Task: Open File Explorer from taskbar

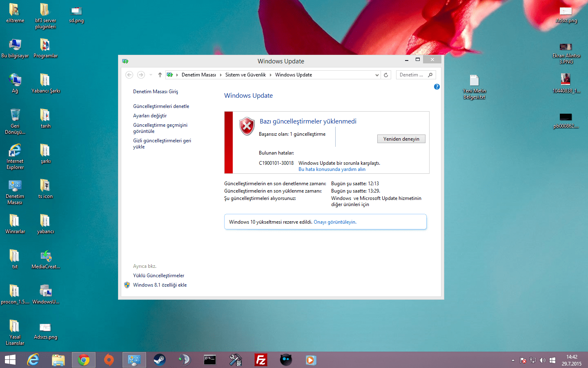Action: 58,360
